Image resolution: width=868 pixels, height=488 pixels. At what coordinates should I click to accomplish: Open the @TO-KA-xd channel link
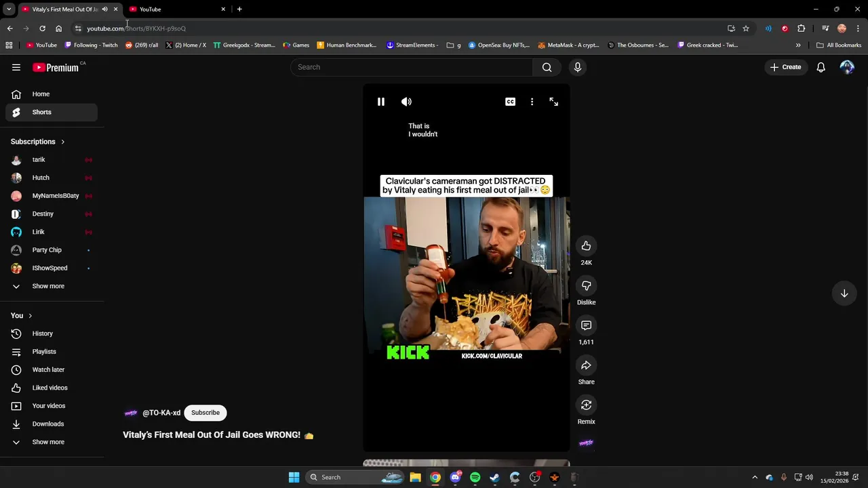click(161, 413)
